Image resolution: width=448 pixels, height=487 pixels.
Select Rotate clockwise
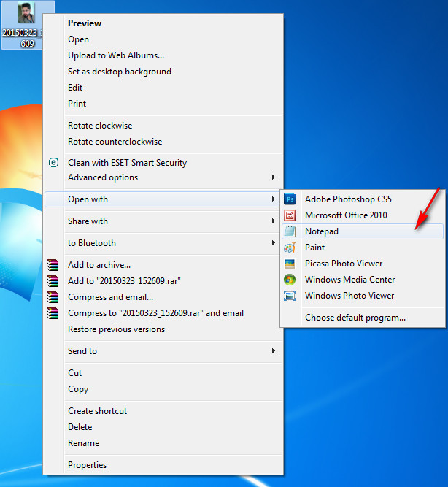163,126
